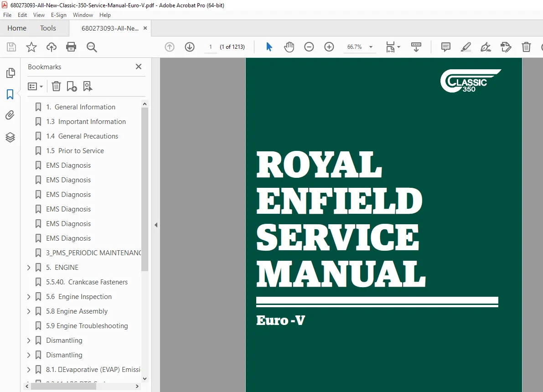The height and width of the screenshot is (392, 543).
Task: Open 5.9 Engine Troubleshooting bookmark
Action: [x=87, y=326]
